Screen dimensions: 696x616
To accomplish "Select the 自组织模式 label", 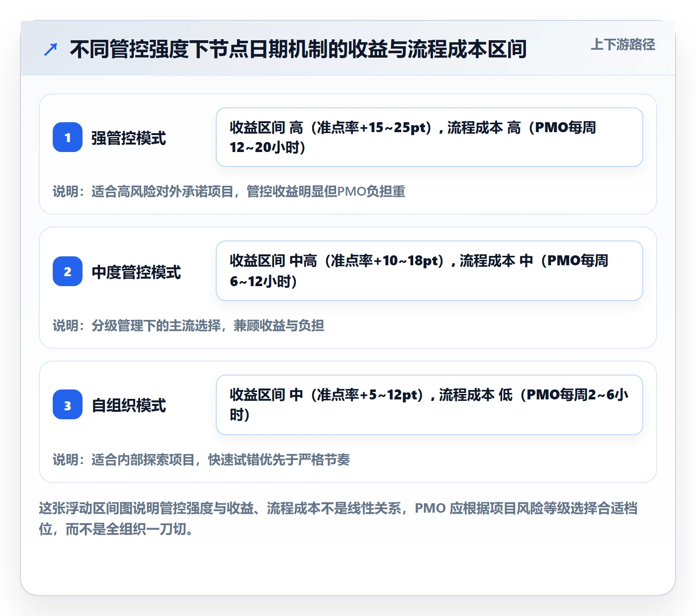I will pyautogui.click(x=128, y=405).
